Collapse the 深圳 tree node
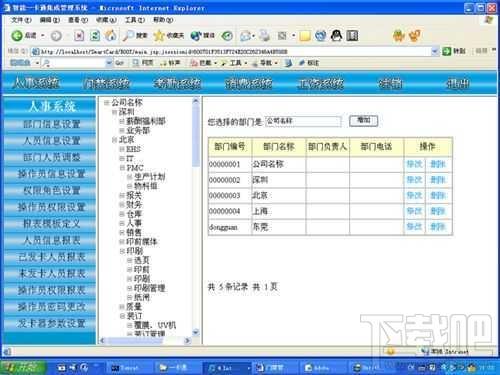The width and height of the screenshot is (500, 375). [x=114, y=112]
